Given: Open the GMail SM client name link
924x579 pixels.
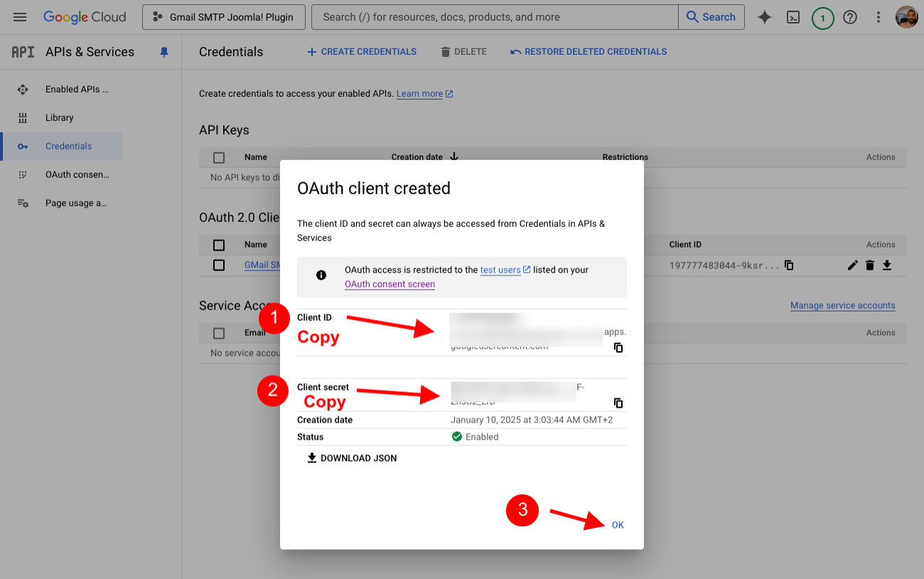Looking at the screenshot, I should (x=262, y=265).
